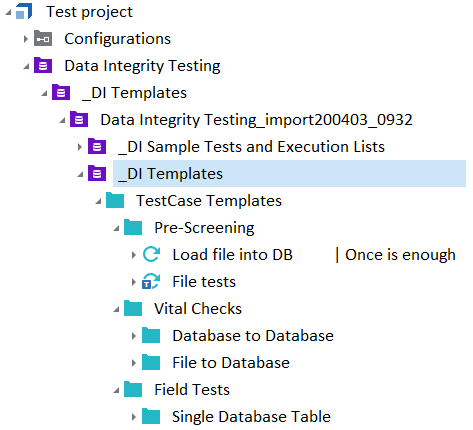Click the File tests template icon
Viewport: 473px width, 430px height.
coord(151,281)
